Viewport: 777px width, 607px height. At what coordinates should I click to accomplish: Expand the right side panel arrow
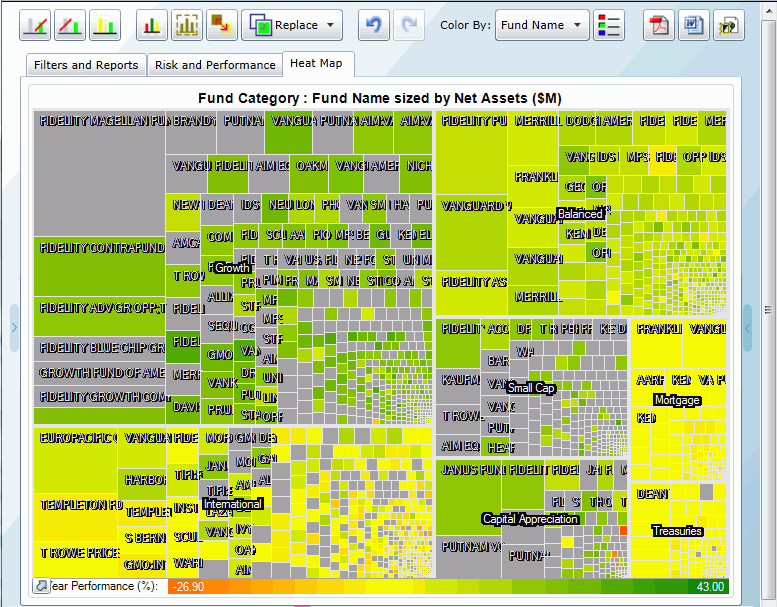click(x=748, y=328)
